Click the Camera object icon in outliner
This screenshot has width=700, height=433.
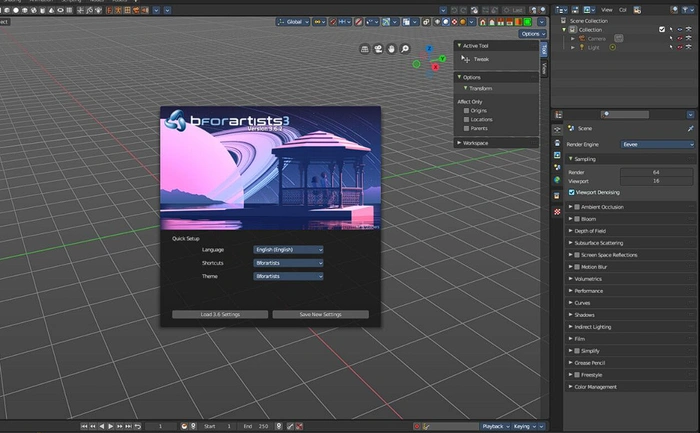coord(582,38)
